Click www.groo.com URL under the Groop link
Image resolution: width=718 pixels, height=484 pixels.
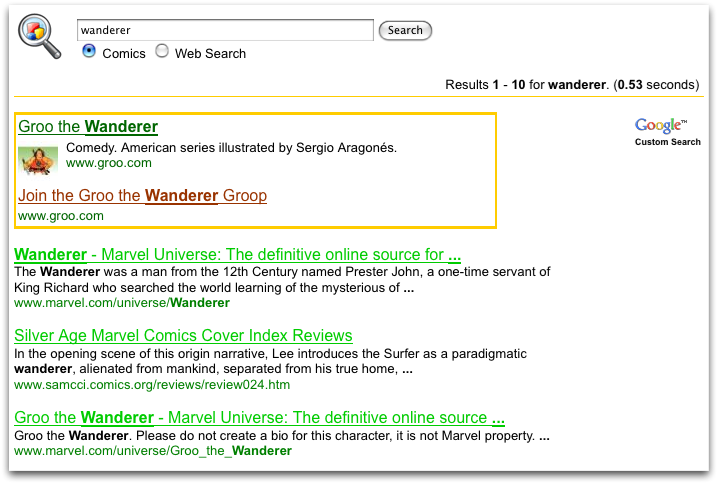point(61,215)
